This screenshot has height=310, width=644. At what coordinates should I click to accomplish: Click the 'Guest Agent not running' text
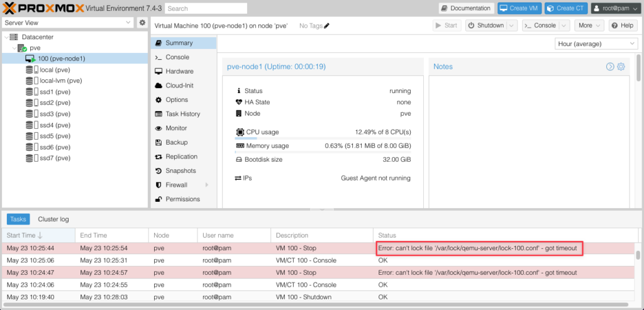[375, 178]
